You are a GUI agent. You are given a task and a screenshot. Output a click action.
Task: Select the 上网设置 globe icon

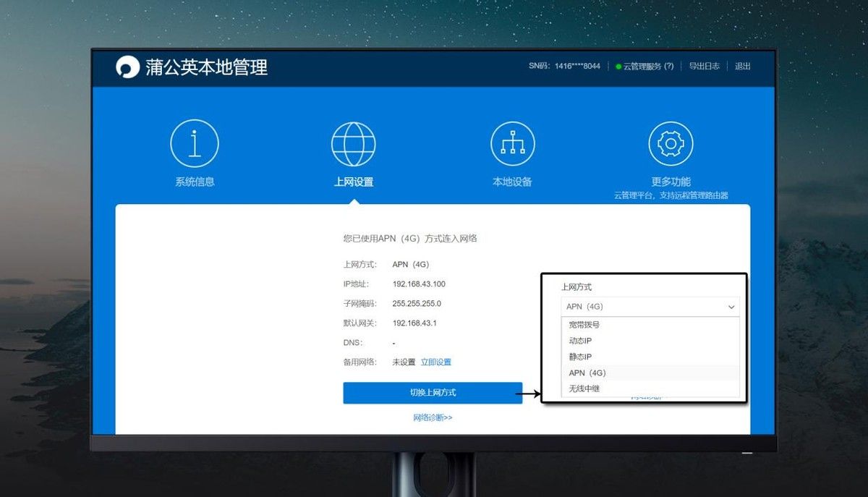coord(353,144)
